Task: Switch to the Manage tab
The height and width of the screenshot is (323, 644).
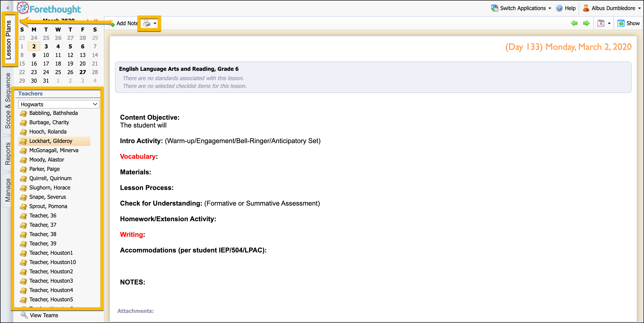Action: point(8,190)
